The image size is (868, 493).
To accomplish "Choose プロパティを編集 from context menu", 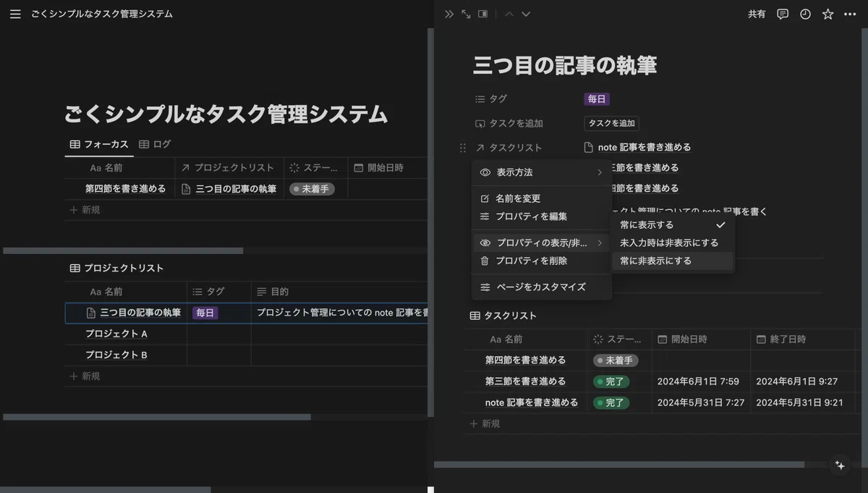I will [541, 216].
